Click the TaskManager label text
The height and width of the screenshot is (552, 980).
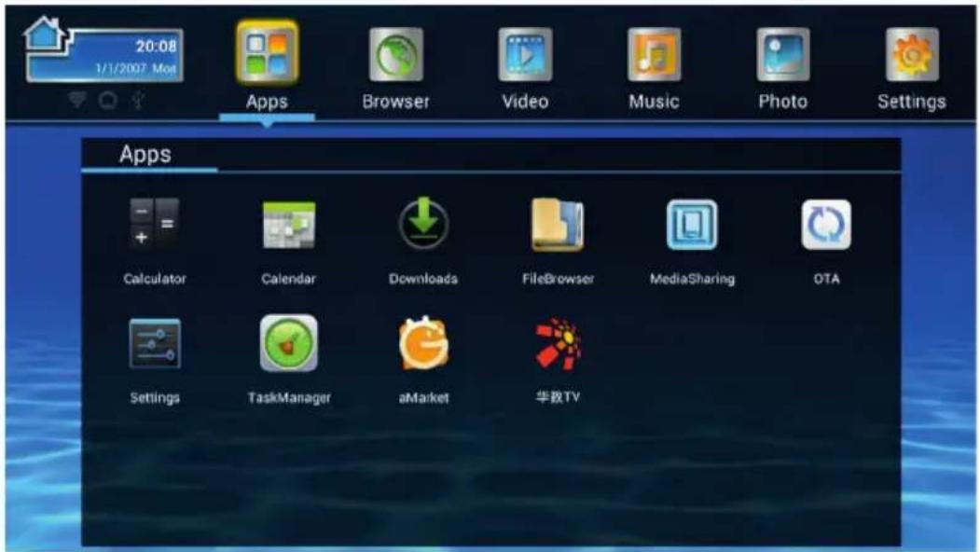[289, 397]
